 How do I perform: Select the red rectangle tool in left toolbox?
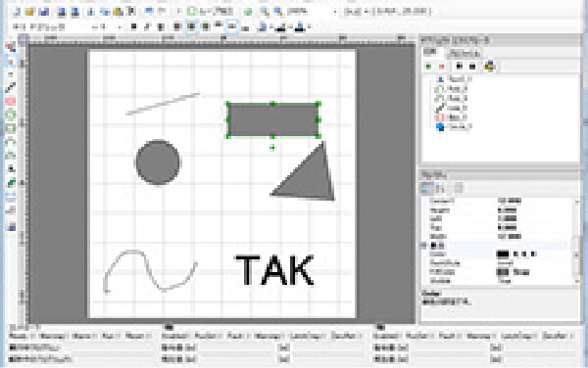11,101
